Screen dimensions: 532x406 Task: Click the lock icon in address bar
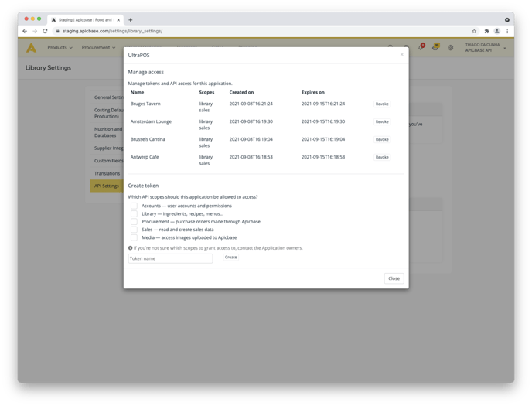click(x=58, y=31)
